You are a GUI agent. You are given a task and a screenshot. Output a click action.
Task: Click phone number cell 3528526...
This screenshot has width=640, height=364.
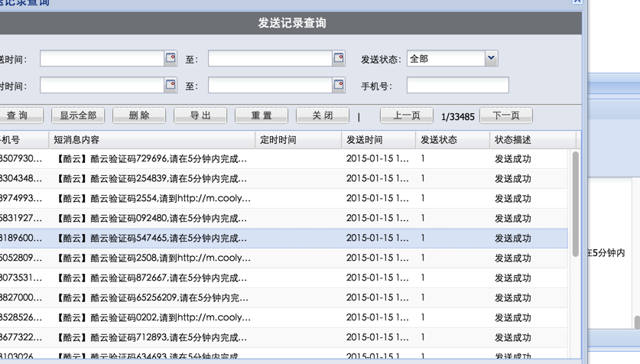pos(21,317)
